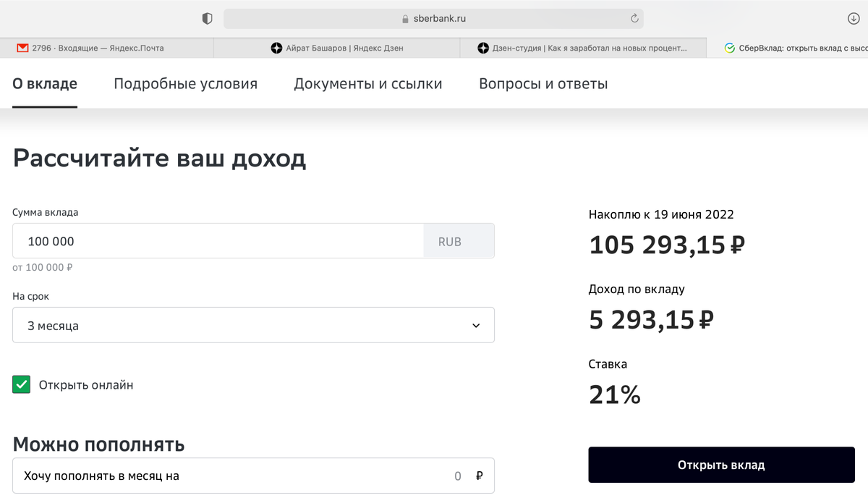Open downloads via the arrow icon top right
Viewport: 868px width, 498px height.
click(854, 18)
